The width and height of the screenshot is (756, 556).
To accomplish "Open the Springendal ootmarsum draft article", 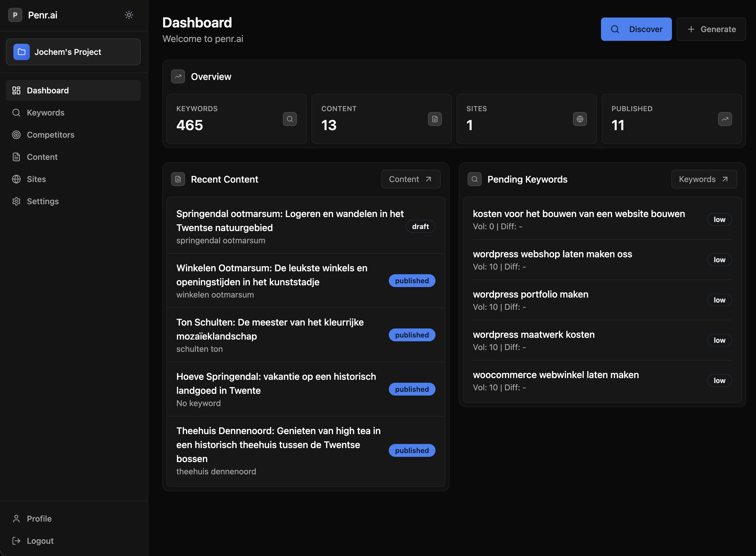I will coord(290,221).
